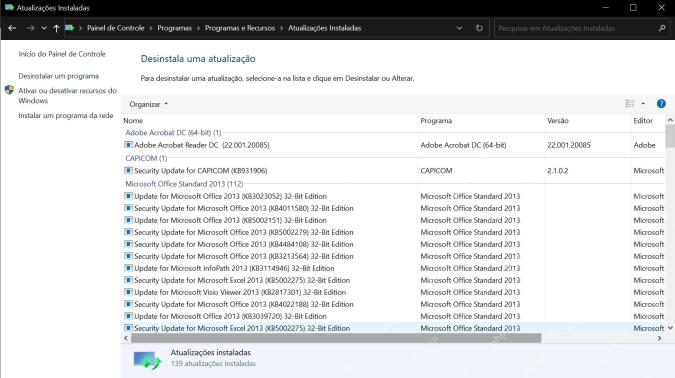Sort by the Versão column header

(558, 121)
